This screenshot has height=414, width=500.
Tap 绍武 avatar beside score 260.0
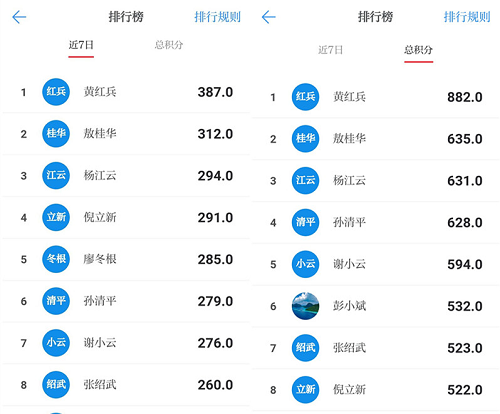click(56, 385)
